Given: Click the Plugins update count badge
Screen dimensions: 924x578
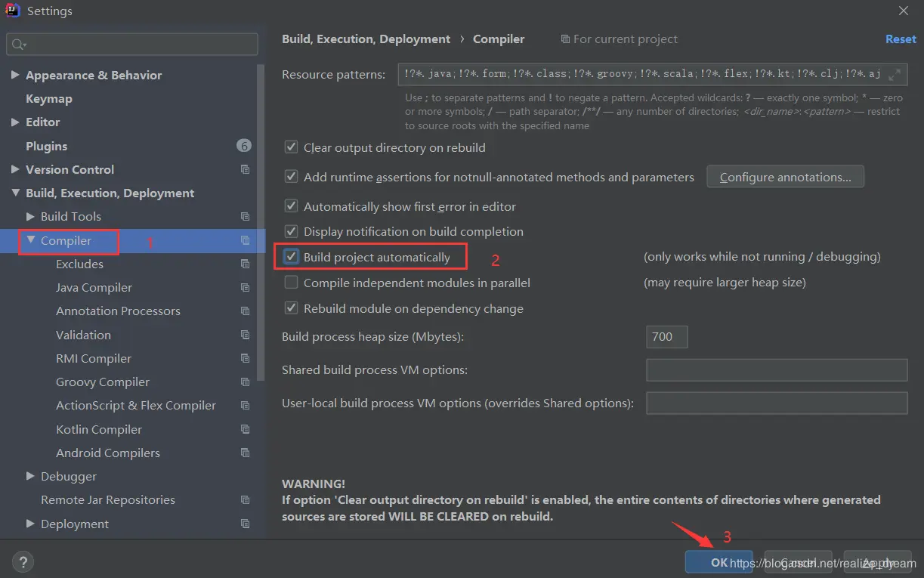Looking at the screenshot, I should click(243, 145).
